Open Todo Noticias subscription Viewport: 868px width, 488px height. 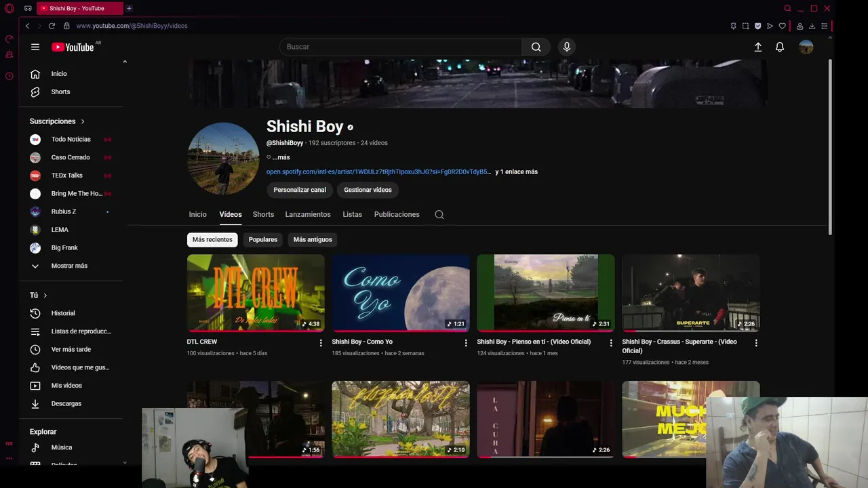[71, 140]
